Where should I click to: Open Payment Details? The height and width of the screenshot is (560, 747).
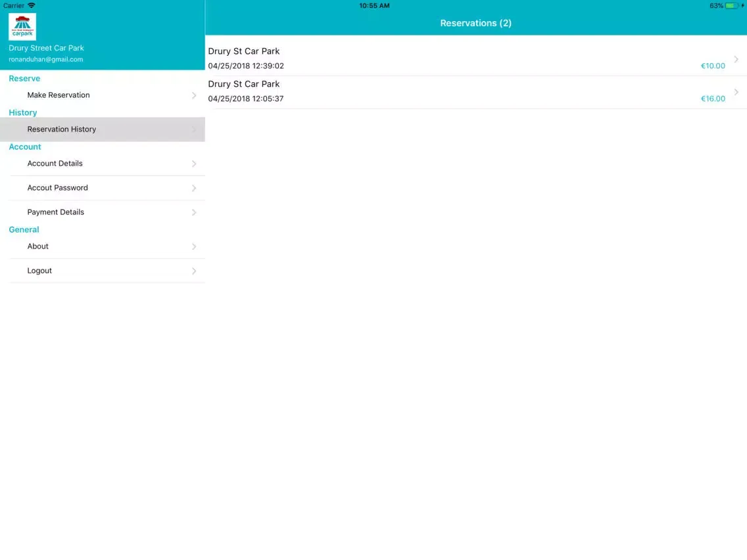click(x=103, y=212)
